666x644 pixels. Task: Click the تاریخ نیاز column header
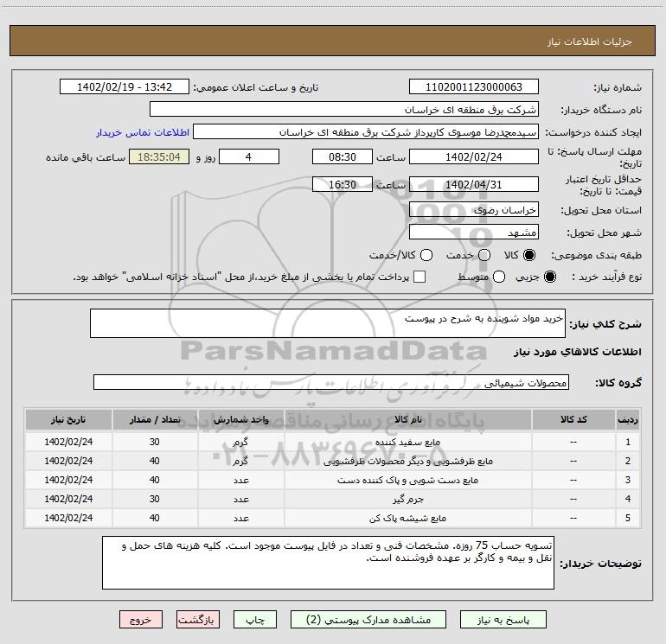tap(68, 420)
